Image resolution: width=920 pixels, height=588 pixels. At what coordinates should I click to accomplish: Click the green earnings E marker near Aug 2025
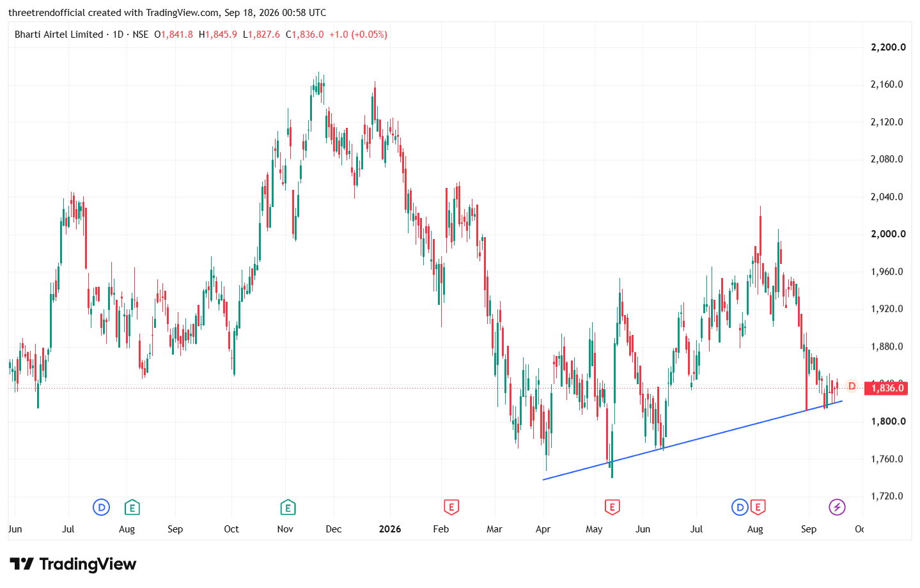(132, 507)
